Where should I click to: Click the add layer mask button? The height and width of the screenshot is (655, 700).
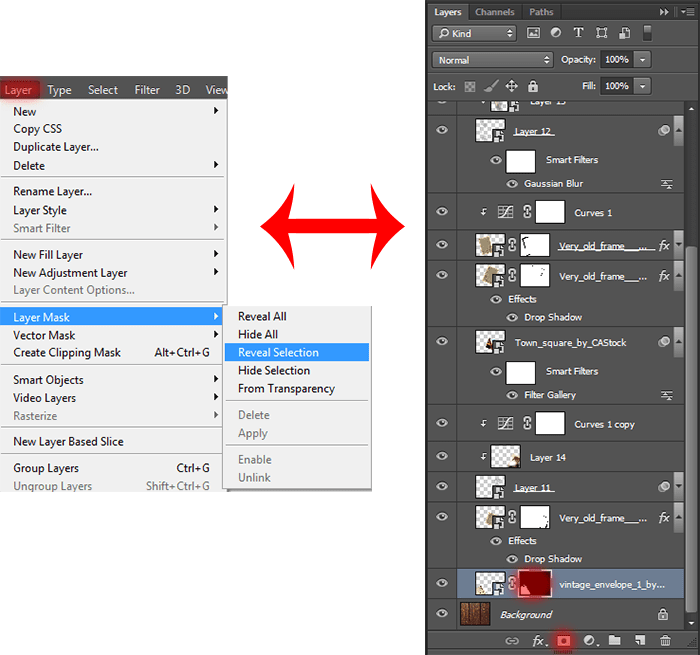click(x=564, y=641)
